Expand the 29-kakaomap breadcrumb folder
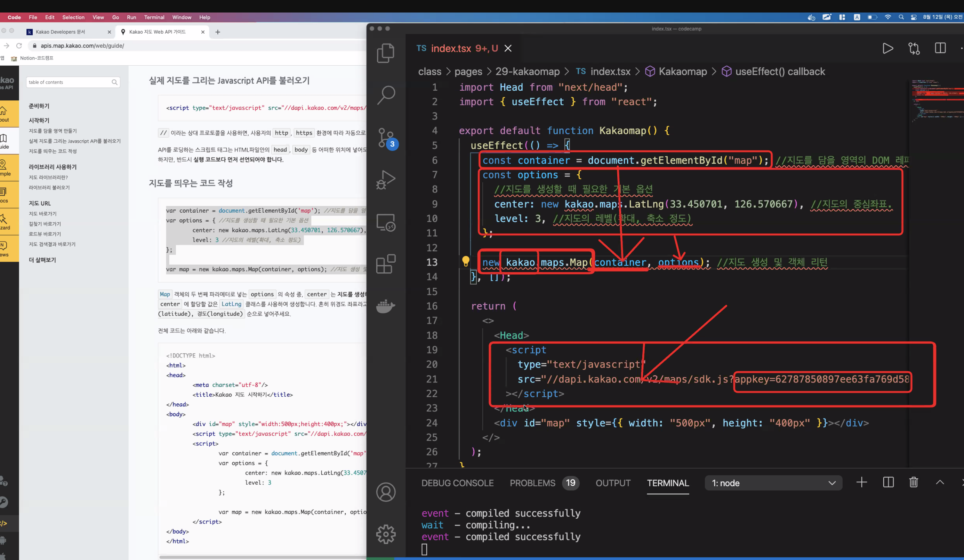 527,72
